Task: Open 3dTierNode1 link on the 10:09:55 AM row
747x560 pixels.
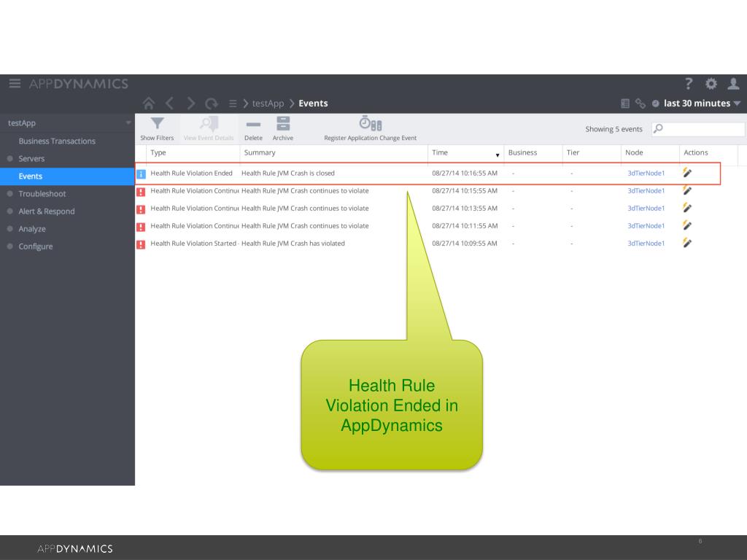Action: pyautogui.click(x=646, y=244)
